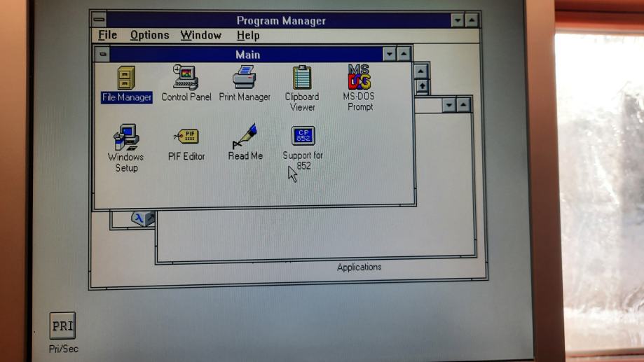Select the Support for 852 icon
644x362 pixels.
click(303, 136)
